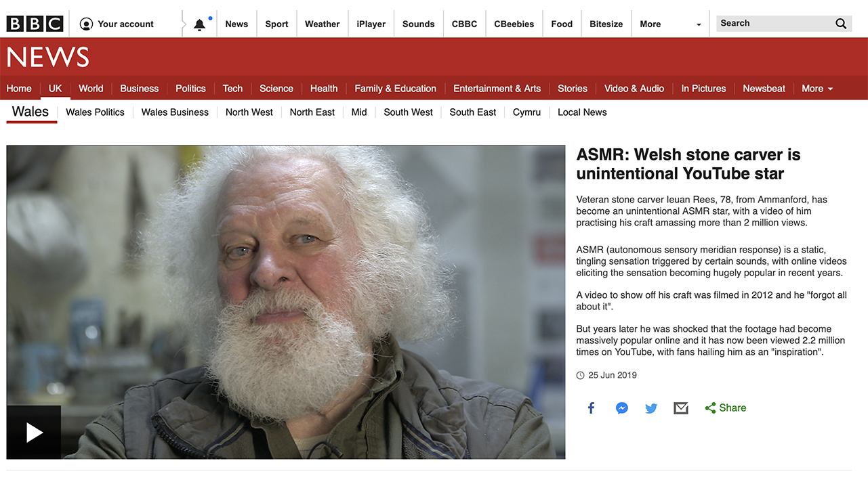Image resolution: width=868 pixels, height=482 pixels.
Task: Share the article by email
Action: (x=681, y=408)
